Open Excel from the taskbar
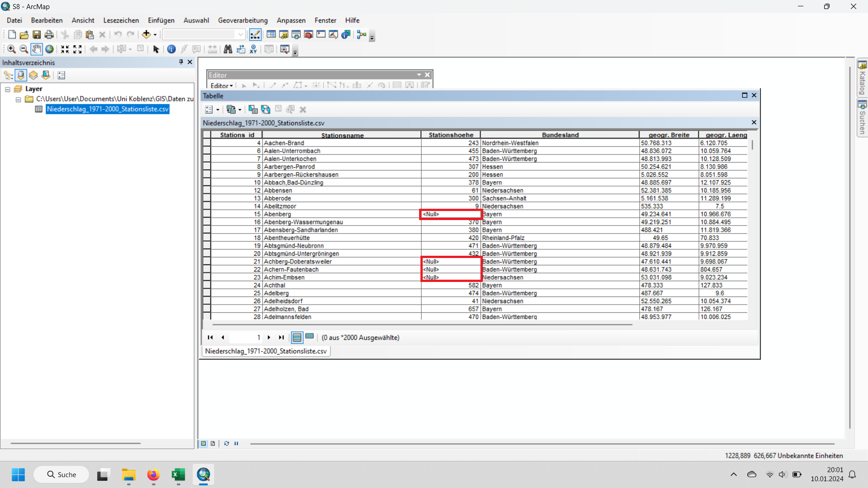 (x=178, y=474)
